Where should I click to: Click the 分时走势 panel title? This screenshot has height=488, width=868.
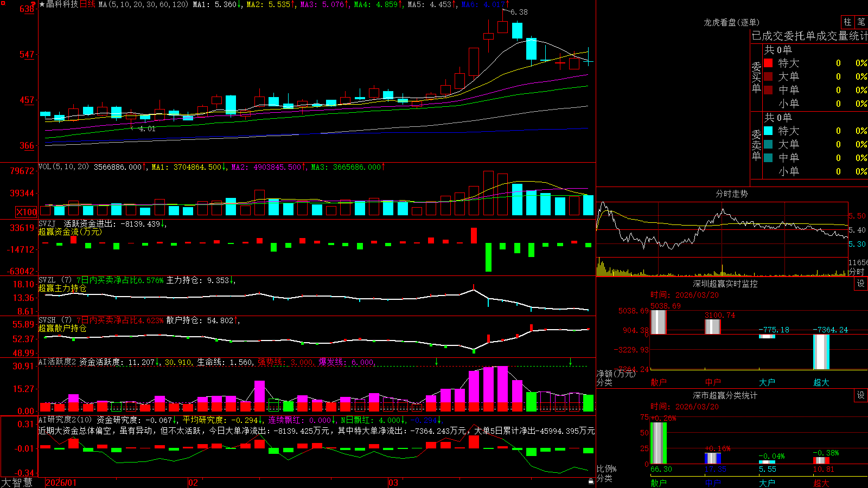click(732, 194)
